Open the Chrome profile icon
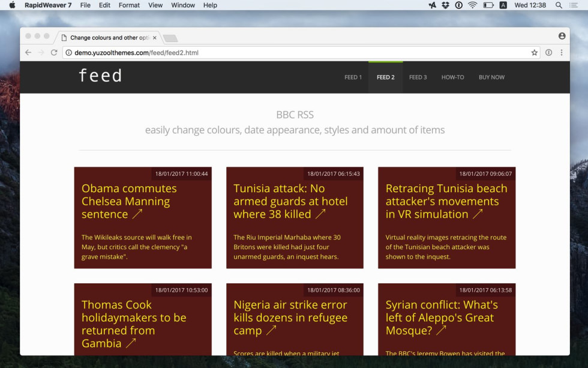Viewport: 588px width, 368px height. coord(562,36)
